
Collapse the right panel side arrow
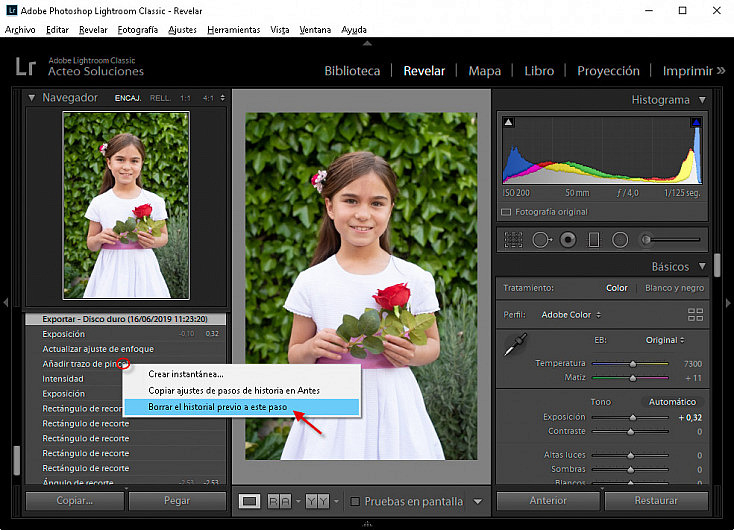pyautogui.click(x=728, y=303)
